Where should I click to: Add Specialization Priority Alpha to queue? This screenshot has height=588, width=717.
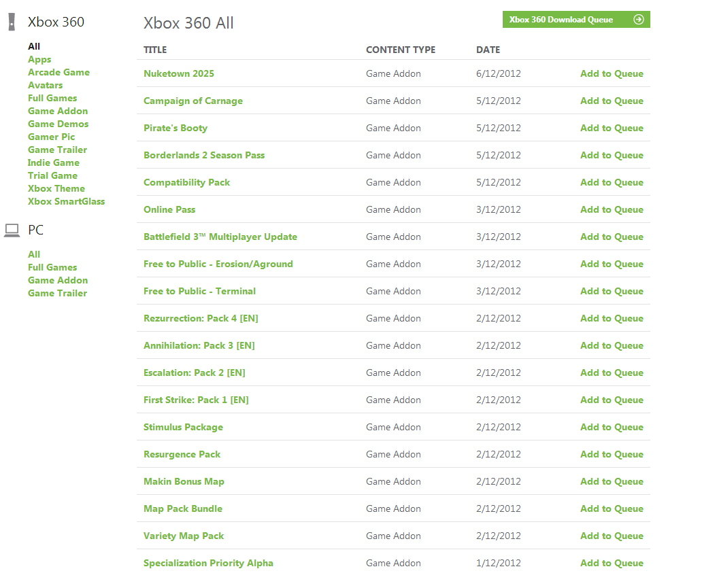click(x=612, y=563)
